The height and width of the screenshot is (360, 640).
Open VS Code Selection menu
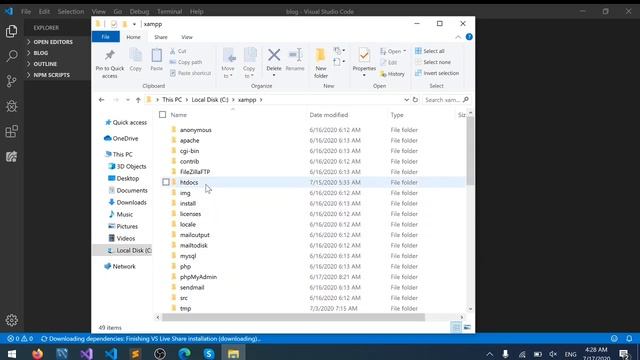tap(71, 11)
